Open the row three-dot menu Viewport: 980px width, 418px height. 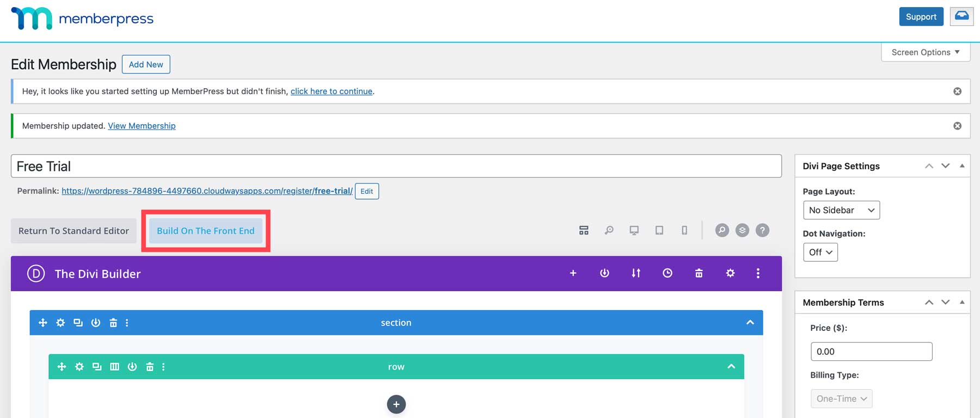click(x=163, y=367)
